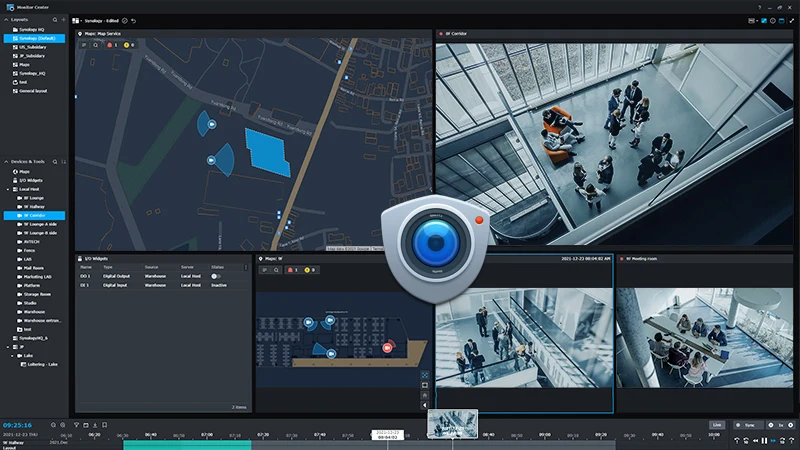Select the 9F Corridor camera in tree
Image resolution: width=800 pixels, height=450 pixels.
tap(34, 215)
